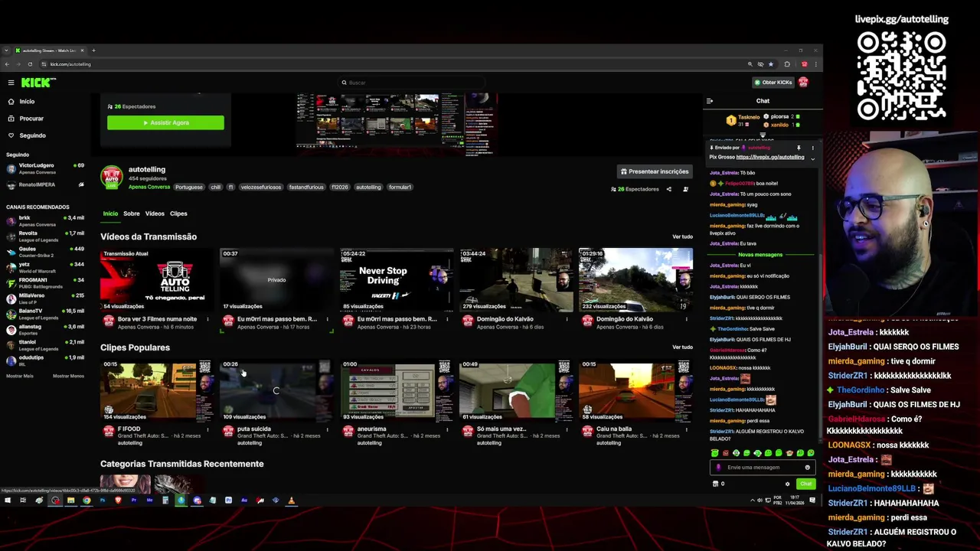
Task: Open options for Bora ver 3 Filmes video
Action: pos(207,319)
